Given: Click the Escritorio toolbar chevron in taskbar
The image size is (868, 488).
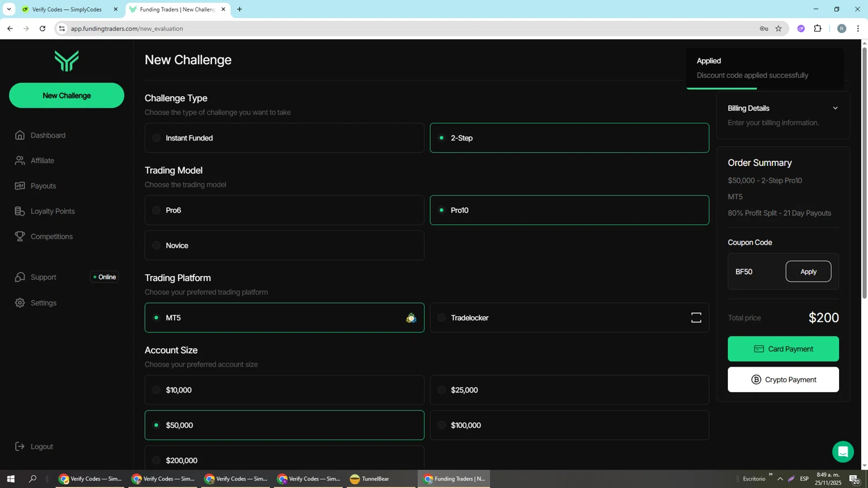Looking at the screenshot, I should (x=770, y=475).
